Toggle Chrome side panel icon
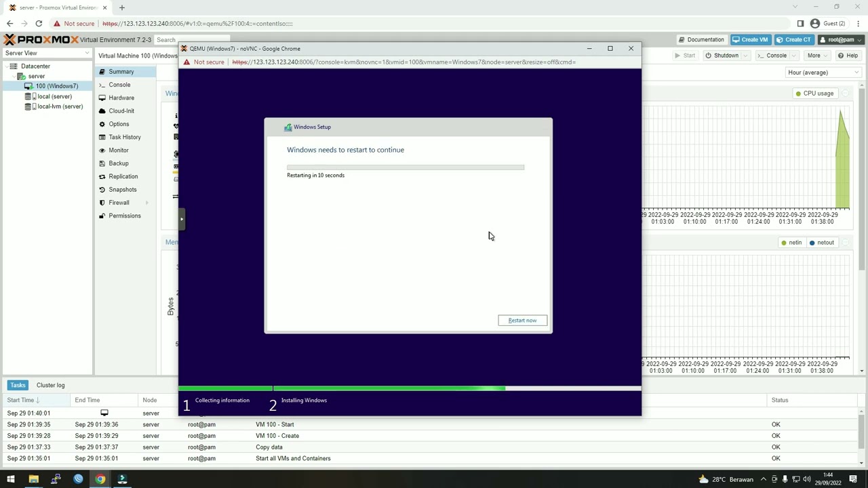868x488 pixels. click(x=800, y=24)
